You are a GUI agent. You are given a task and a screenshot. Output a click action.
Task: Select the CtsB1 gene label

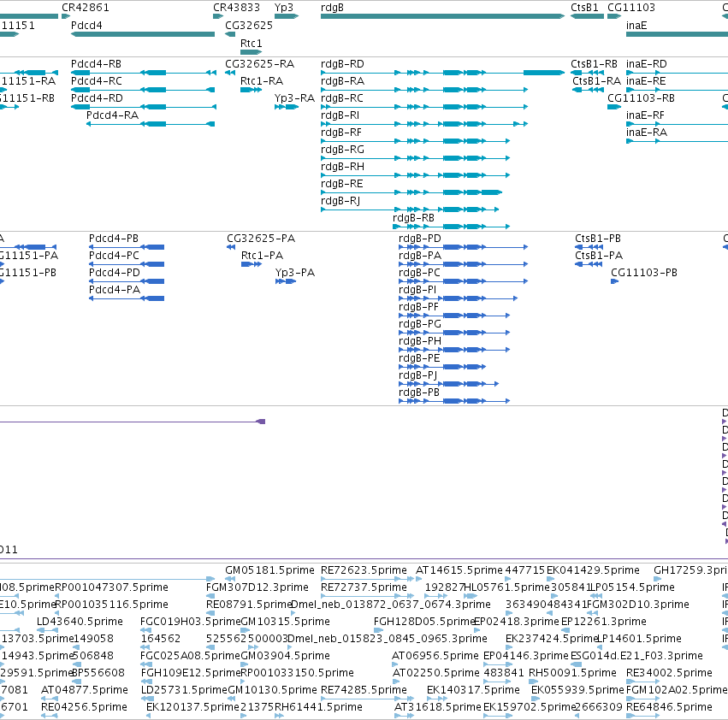pyautogui.click(x=584, y=8)
